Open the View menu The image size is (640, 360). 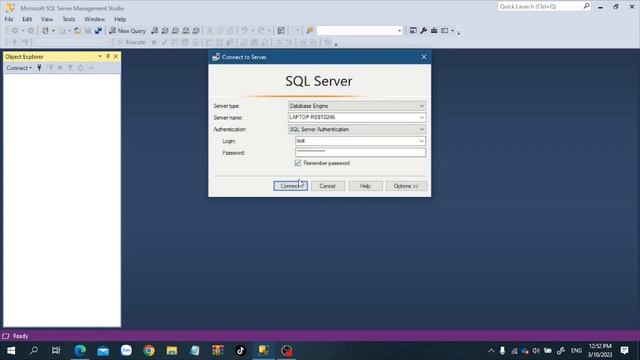tap(47, 19)
